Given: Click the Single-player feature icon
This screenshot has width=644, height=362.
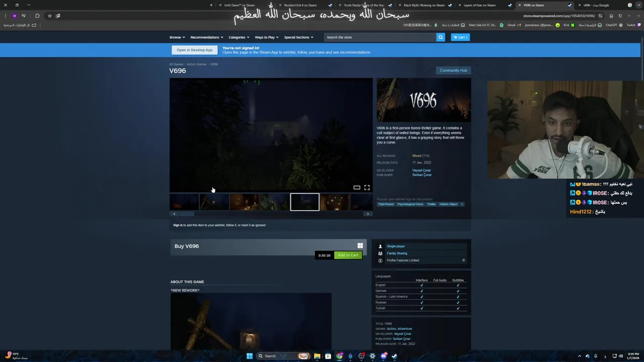Looking at the screenshot, I should (380, 246).
